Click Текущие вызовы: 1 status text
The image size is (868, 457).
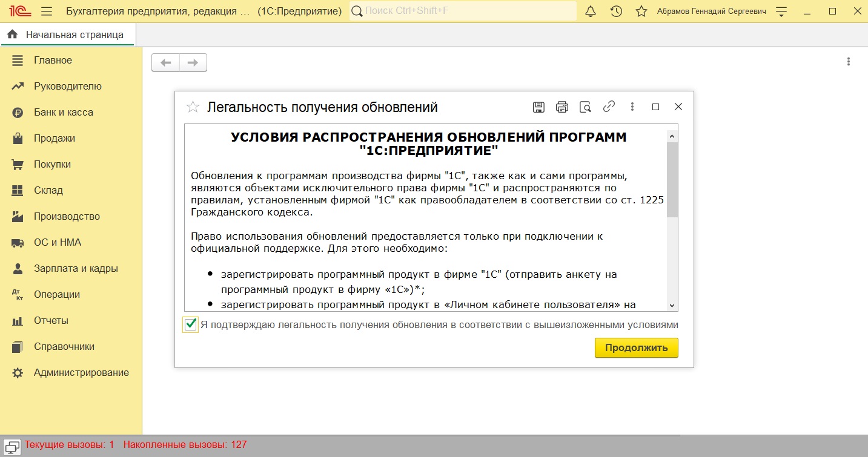click(x=70, y=444)
